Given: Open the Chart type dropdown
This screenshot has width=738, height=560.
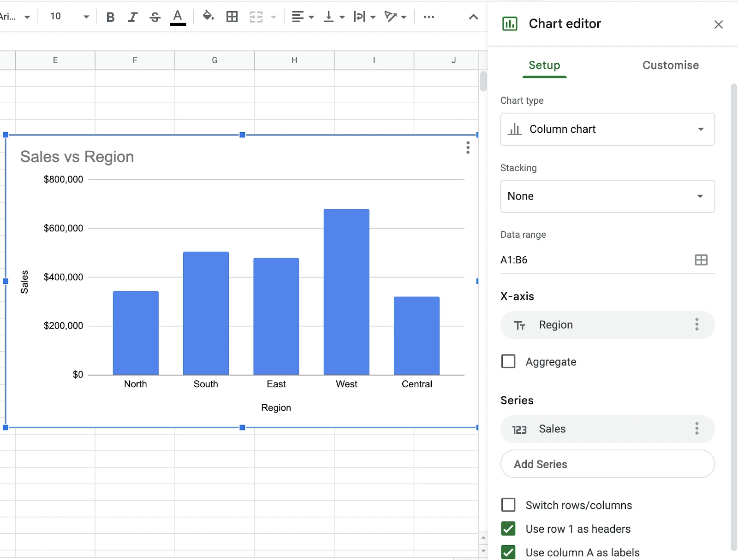Looking at the screenshot, I should (607, 130).
